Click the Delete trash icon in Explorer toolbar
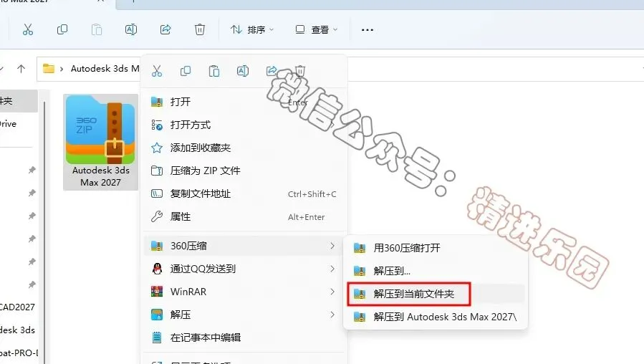This screenshot has height=364, width=644. click(200, 29)
